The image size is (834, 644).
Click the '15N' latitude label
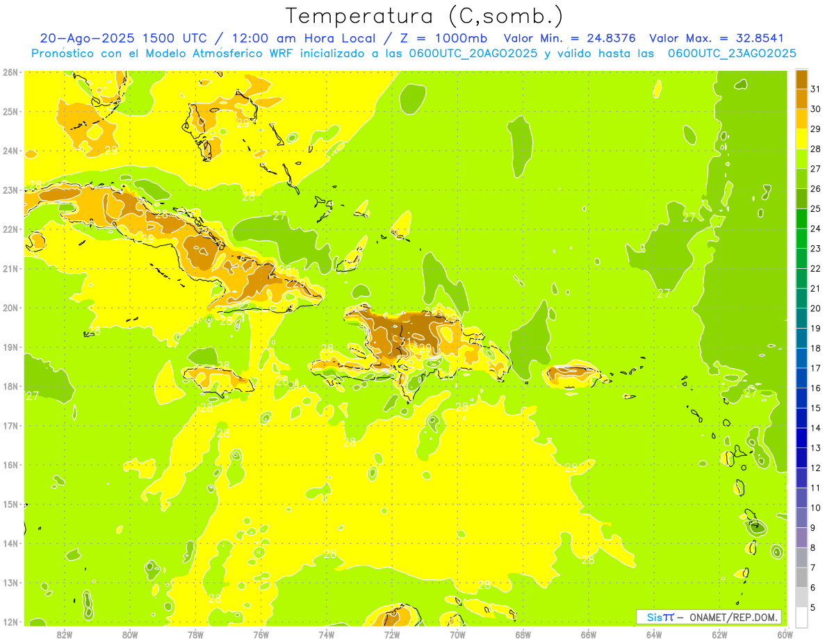click(x=10, y=504)
